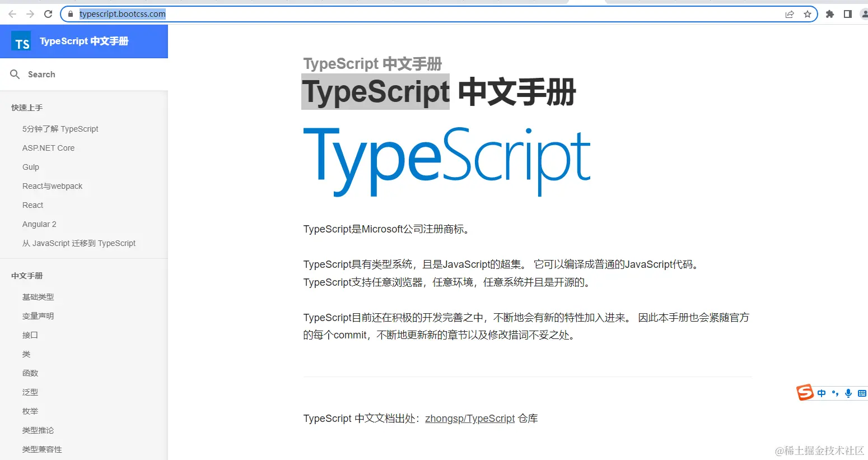868x460 pixels.
Task: Click the 中文手册 section heading in sidebar
Action: (27, 276)
